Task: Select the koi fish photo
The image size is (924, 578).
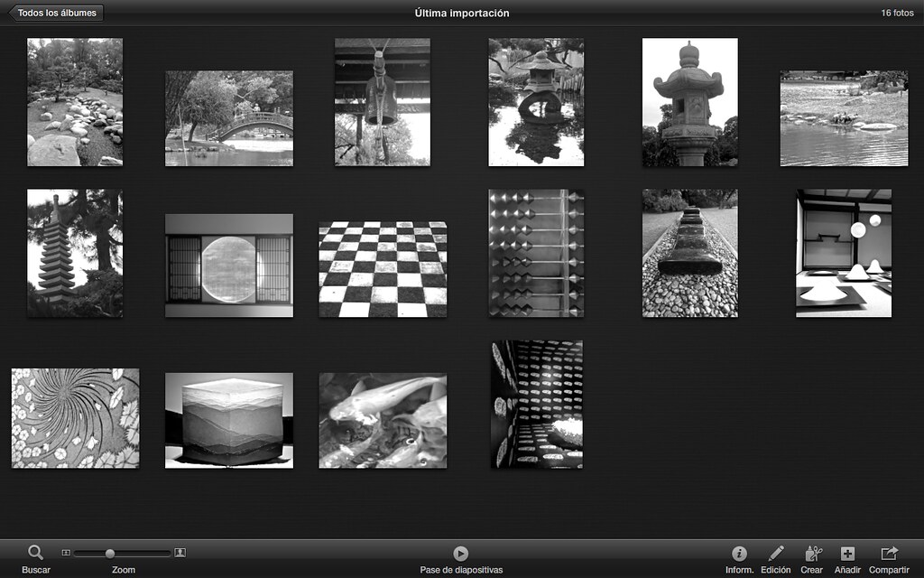Action: click(383, 421)
